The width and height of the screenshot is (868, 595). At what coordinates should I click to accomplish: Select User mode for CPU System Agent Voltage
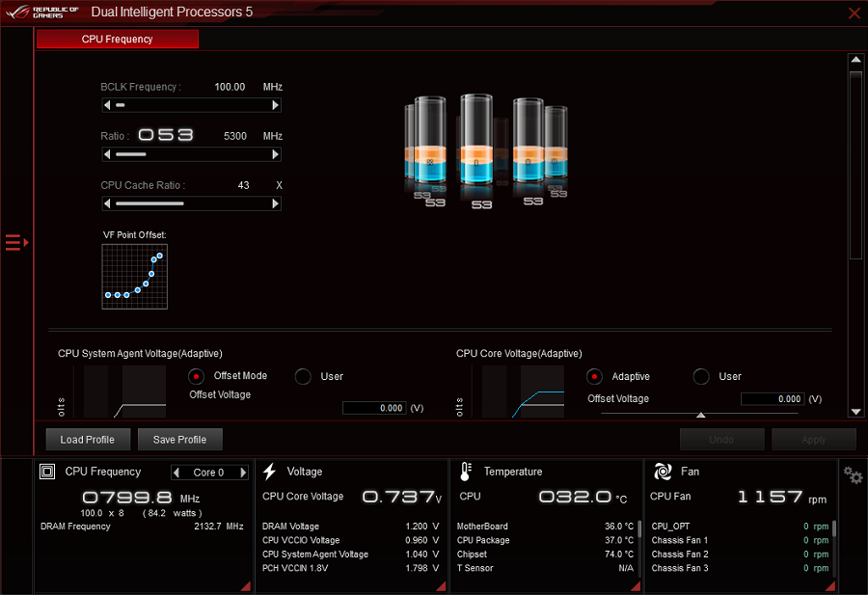pos(303,376)
